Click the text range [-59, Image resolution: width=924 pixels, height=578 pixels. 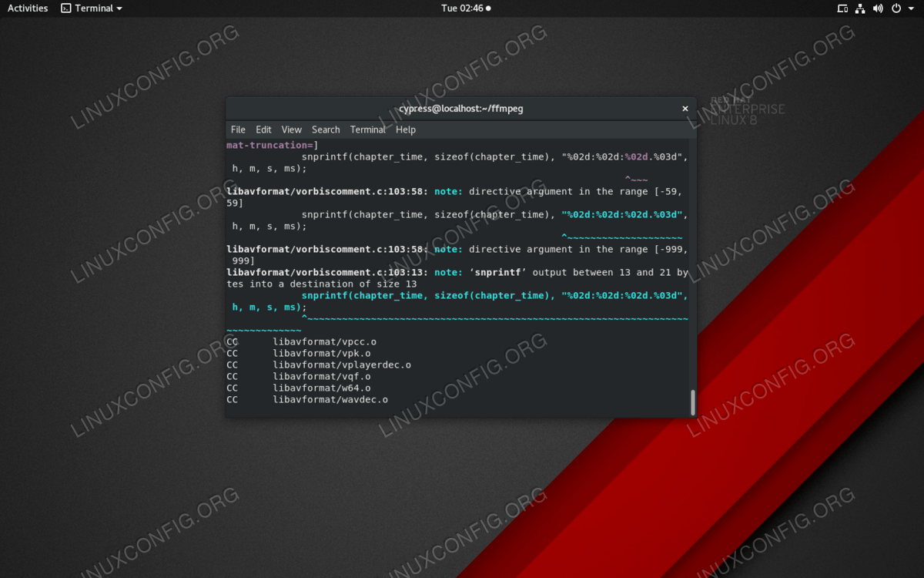click(x=649, y=191)
